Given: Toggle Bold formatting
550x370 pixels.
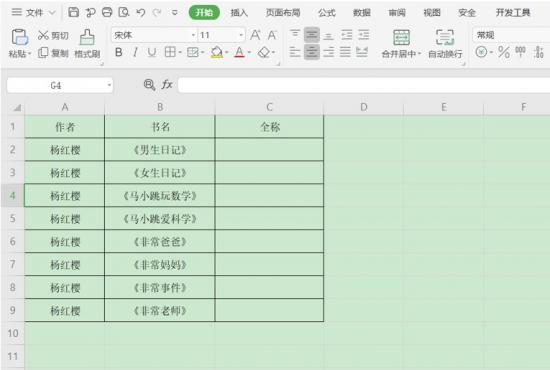Looking at the screenshot, I should pos(119,53).
